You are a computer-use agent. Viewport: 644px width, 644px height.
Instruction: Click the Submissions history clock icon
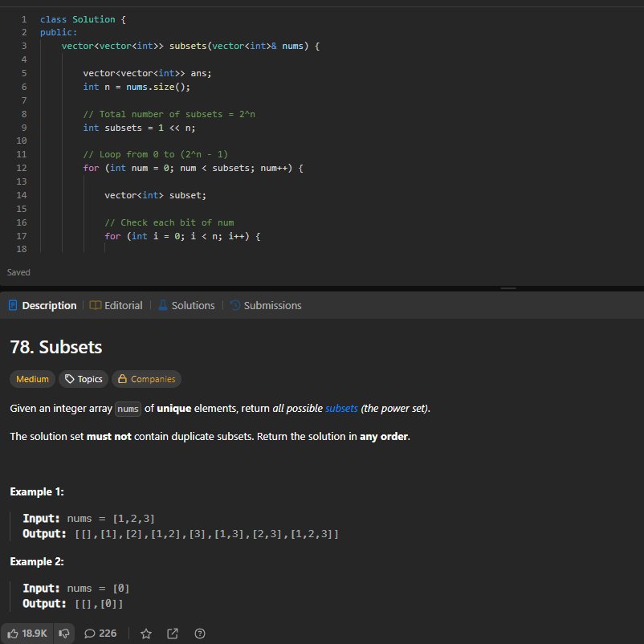click(235, 305)
